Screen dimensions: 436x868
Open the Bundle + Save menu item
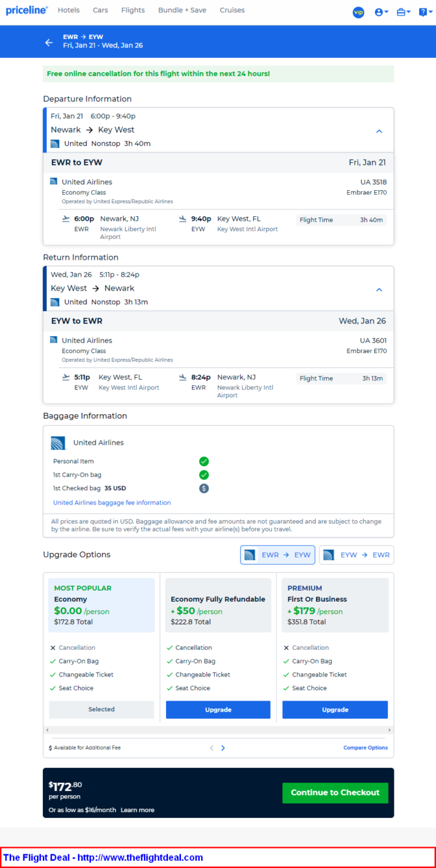pyautogui.click(x=182, y=10)
